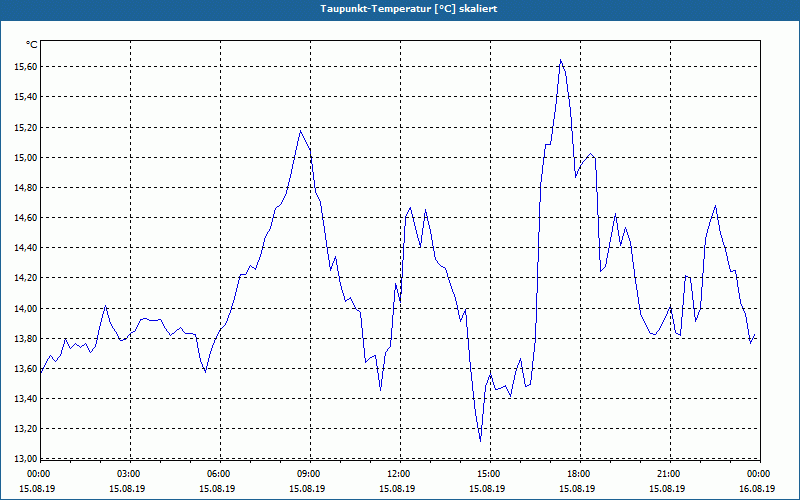Click the 16.08.19 date label
This screenshot has width=800, height=500.
[758, 488]
